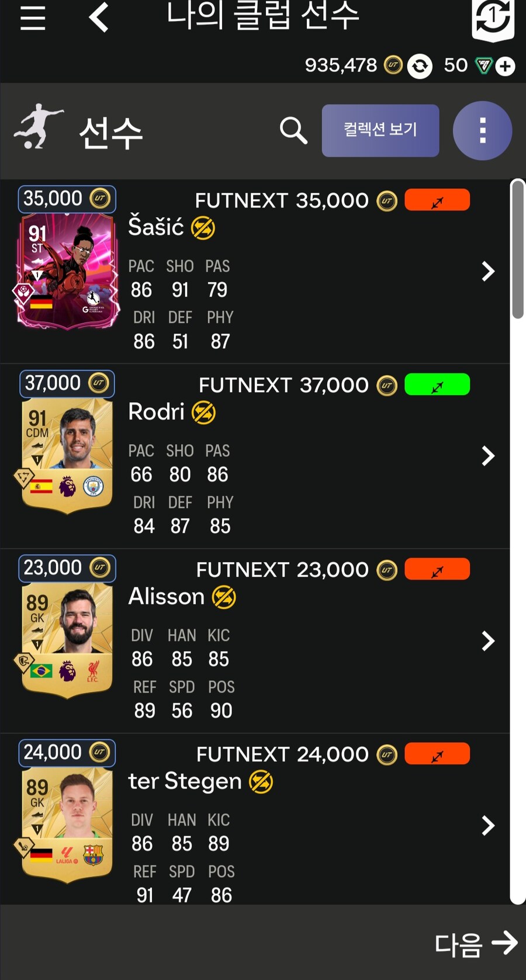Click the coin refresh icon beside 935,478
This screenshot has width=526, height=980.
tap(420, 66)
